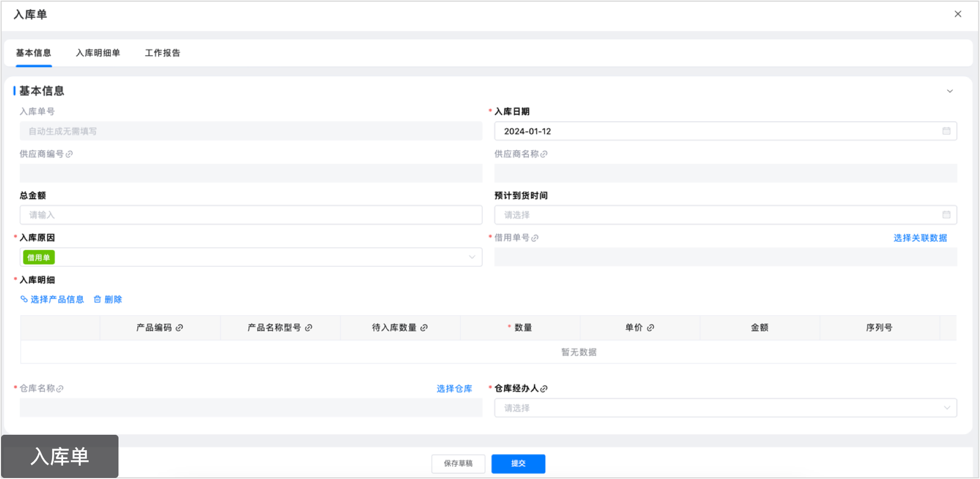The image size is (980, 479).
Task: Click link icon beside 供应商名称 label
Action: [544, 154]
